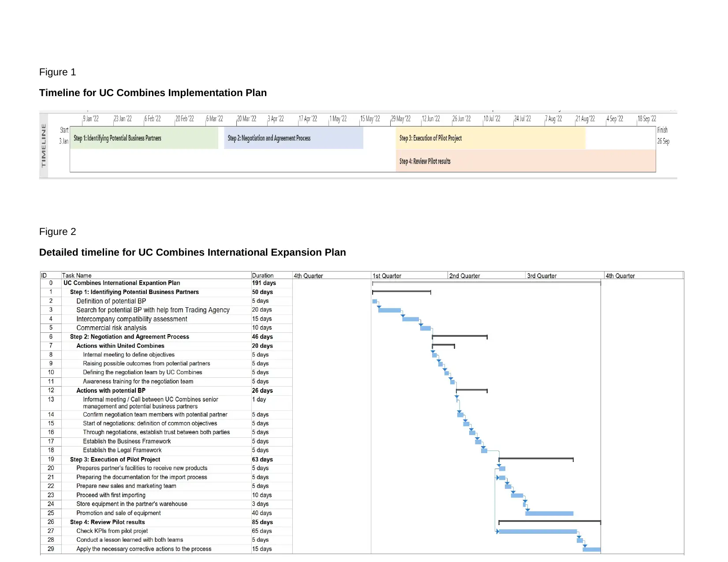Select row 'Store equipment in the partner's warehouse'

pos(166,504)
